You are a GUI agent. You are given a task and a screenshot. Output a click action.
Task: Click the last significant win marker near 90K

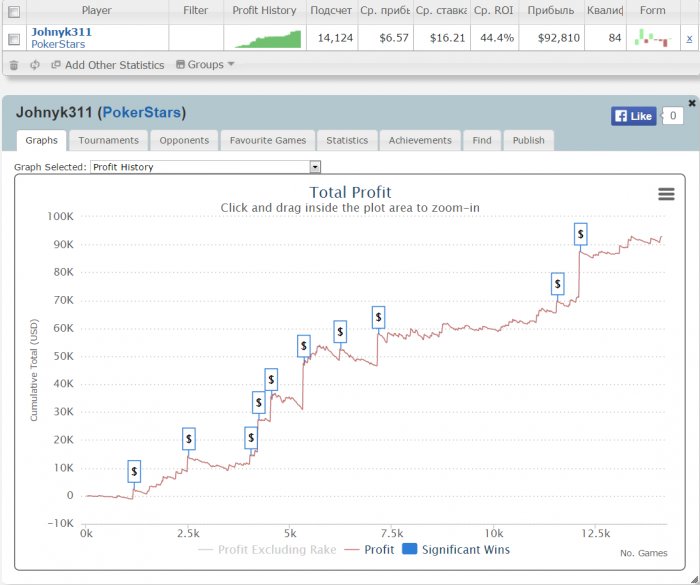click(580, 234)
